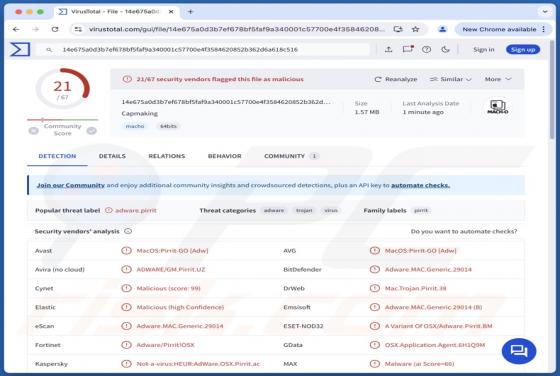Switch to the COMMUNITY tab
This screenshot has height=376, width=560.
[x=291, y=156]
